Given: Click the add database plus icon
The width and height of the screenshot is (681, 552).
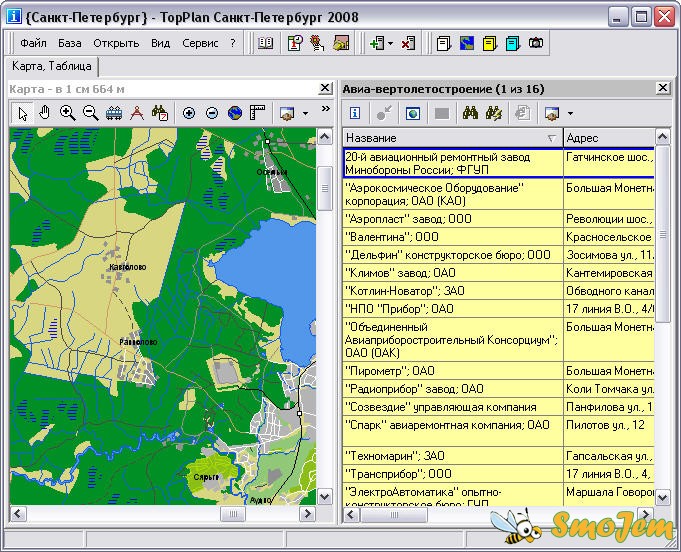Looking at the screenshot, I should click(x=377, y=43).
